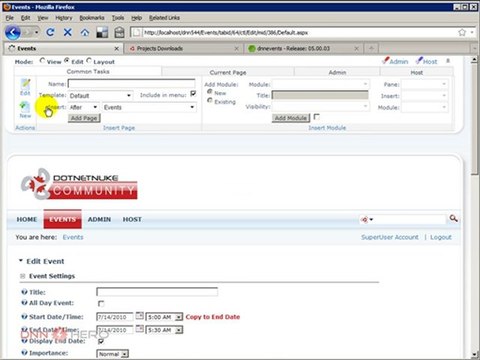Open the End Date calendar icon
This screenshot has height=360, width=480.
click(x=140, y=329)
